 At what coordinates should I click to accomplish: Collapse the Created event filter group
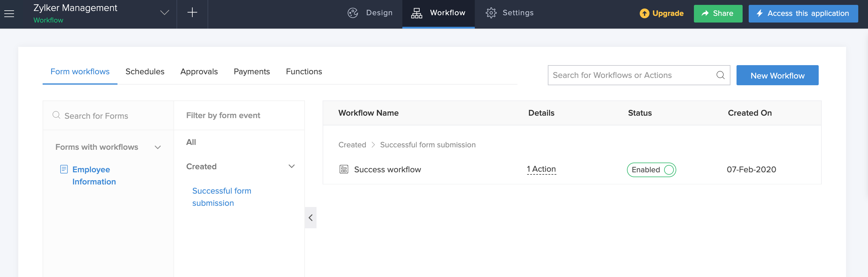(292, 167)
